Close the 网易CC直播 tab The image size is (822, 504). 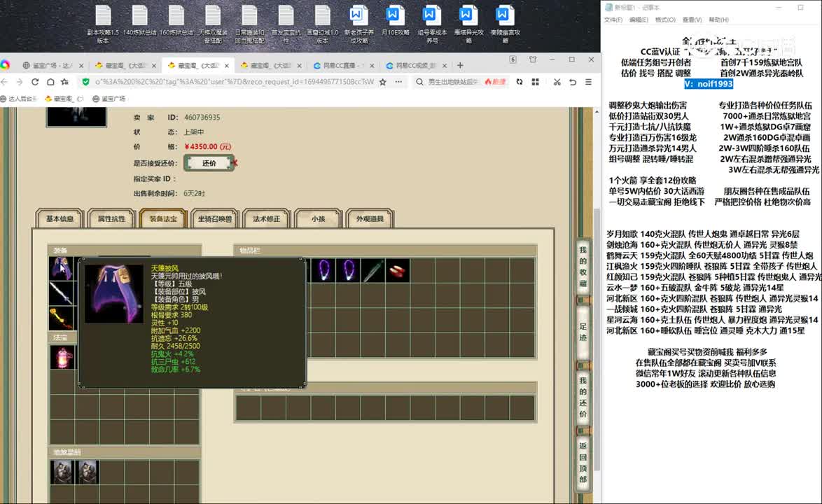pyautogui.click(x=372, y=66)
